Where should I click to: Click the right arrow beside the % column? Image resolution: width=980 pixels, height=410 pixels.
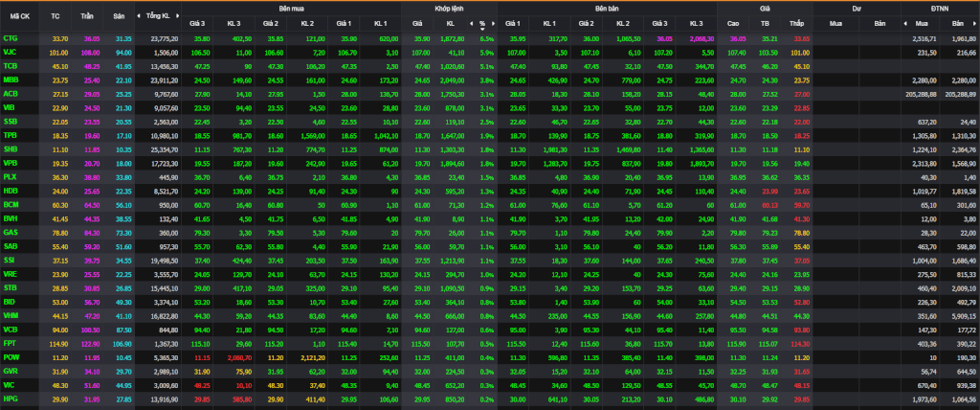point(493,24)
